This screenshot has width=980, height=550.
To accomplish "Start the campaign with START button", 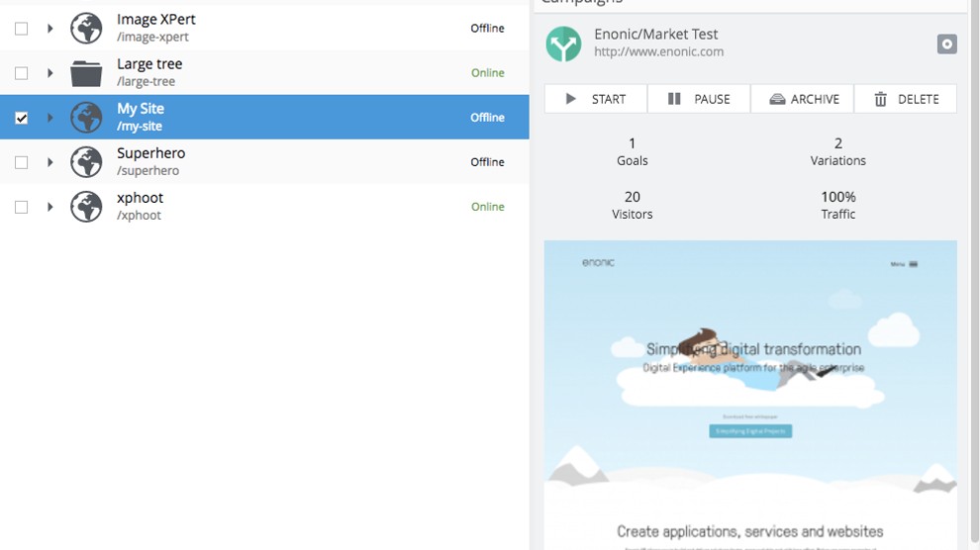I will (596, 99).
